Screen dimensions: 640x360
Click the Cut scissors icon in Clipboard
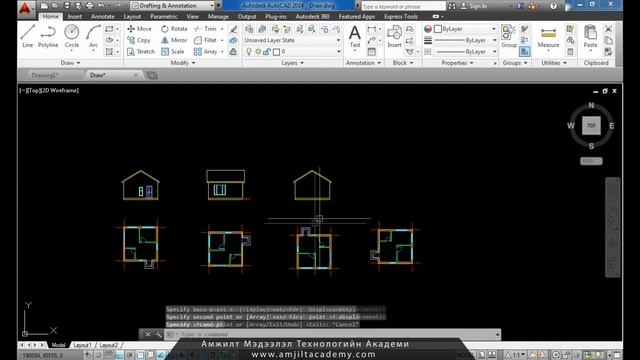pos(608,29)
